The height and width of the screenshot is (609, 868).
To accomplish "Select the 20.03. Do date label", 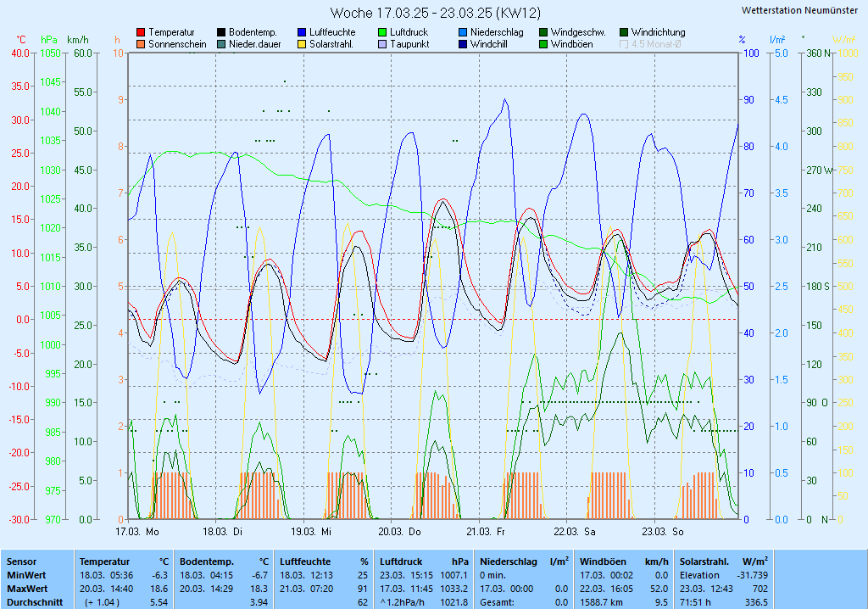I will 399,532.
